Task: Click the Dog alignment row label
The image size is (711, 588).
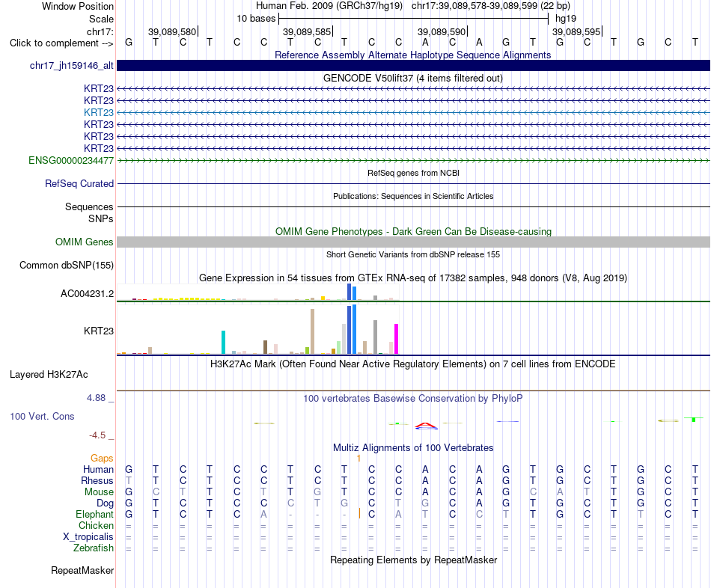Action: (105, 503)
